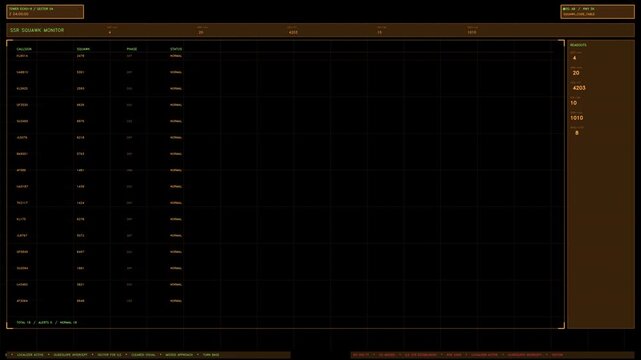Select squawk code 2476 in the table
Image resolution: width=641 pixels, height=360 pixels.
[x=81, y=56]
